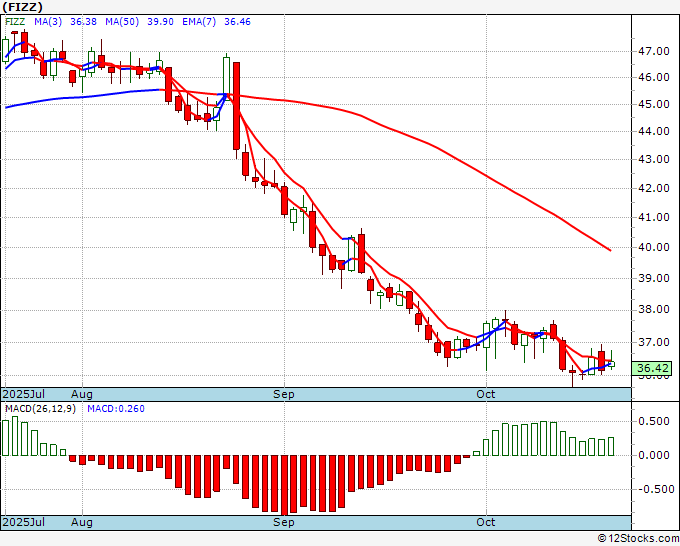Click Aug on the MACD date axis
680x546 pixels.
[82, 522]
